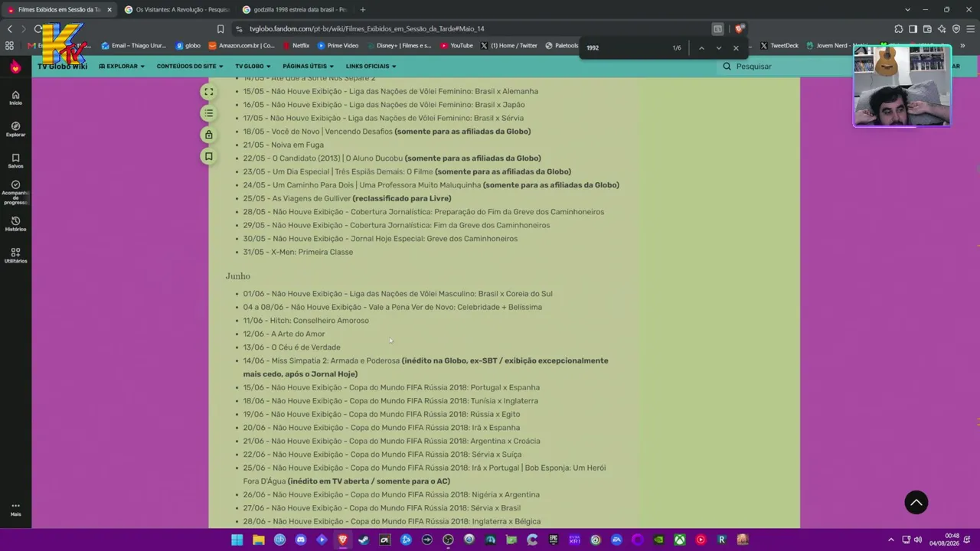Viewport: 980px width, 551px height.
Task: Expand the TV Globo wiki menu
Action: (x=253, y=67)
